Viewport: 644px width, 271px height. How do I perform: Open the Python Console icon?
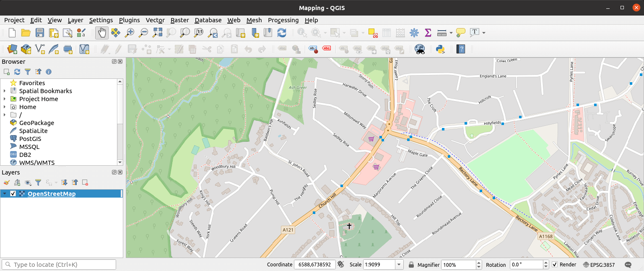[x=440, y=49]
